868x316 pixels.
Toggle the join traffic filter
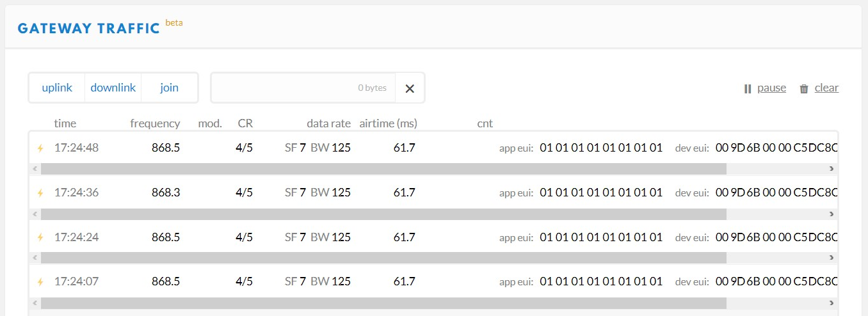(170, 88)
